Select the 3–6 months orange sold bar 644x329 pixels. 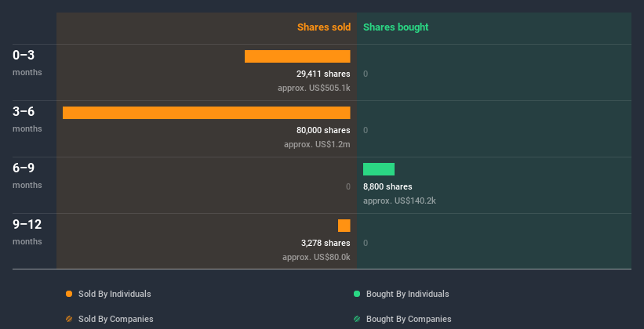point(206,113)
